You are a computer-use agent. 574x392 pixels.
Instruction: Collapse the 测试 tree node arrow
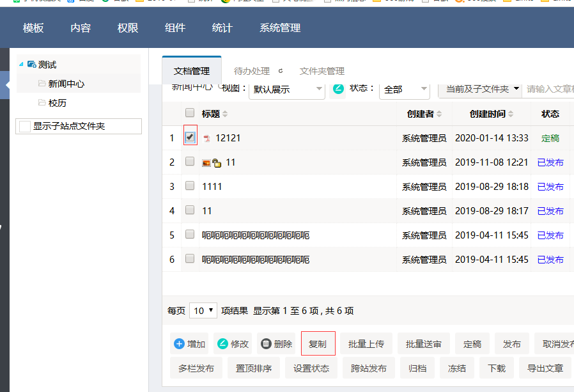tap(22, 64)
